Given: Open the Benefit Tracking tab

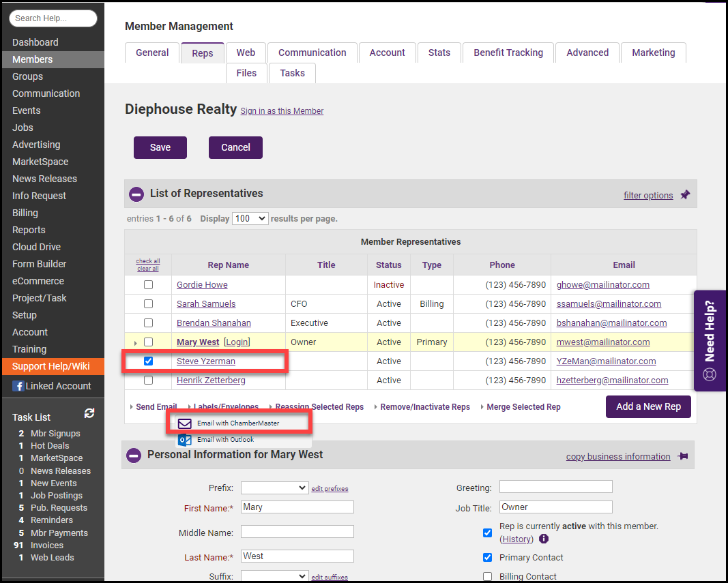Looking at the screenshot, I should (x=508, y=53).
